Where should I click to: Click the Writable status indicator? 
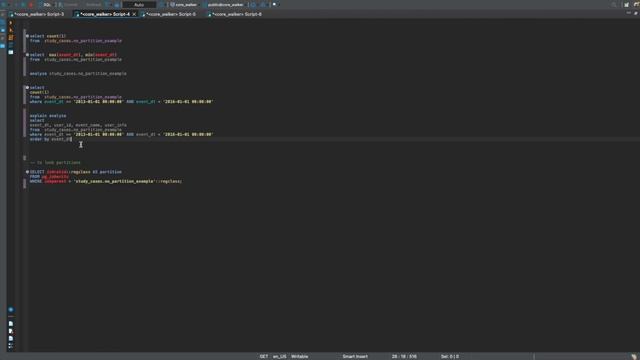click(300, 356)
